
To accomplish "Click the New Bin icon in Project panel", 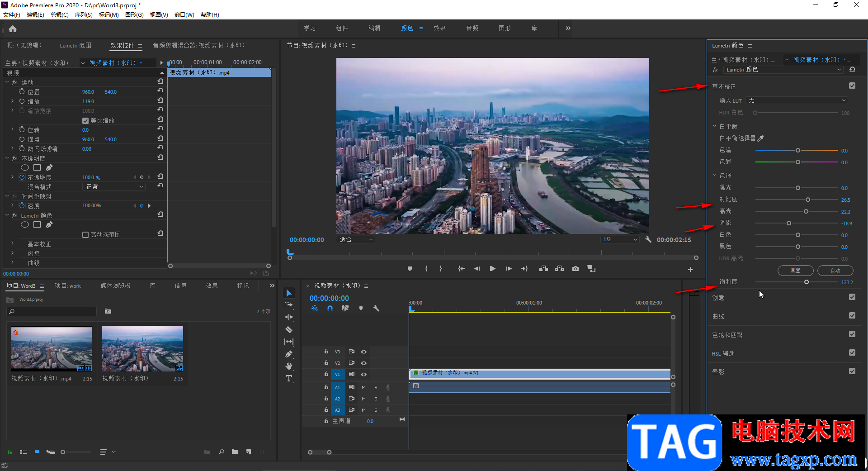I will (235, 452).
